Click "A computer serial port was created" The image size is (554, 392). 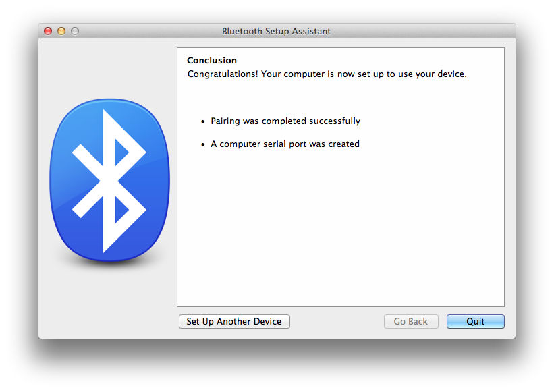[285, 144]
